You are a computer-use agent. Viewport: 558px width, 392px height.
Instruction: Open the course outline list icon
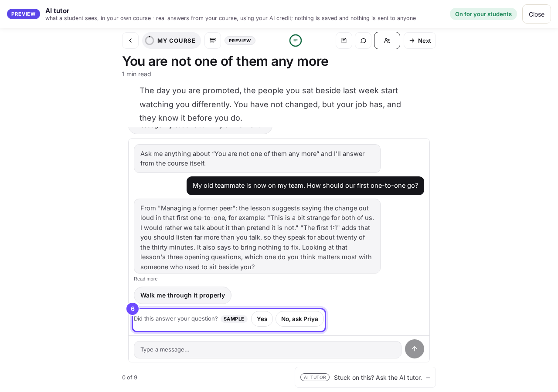click(213, 41)
